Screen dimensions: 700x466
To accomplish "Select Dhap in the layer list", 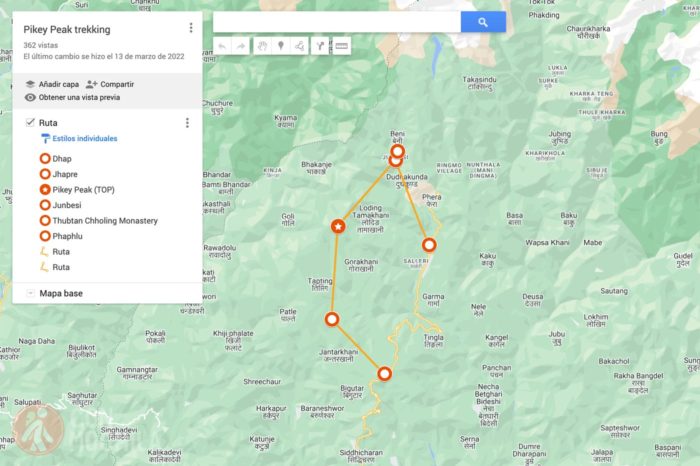I will [x=62, y=158].
